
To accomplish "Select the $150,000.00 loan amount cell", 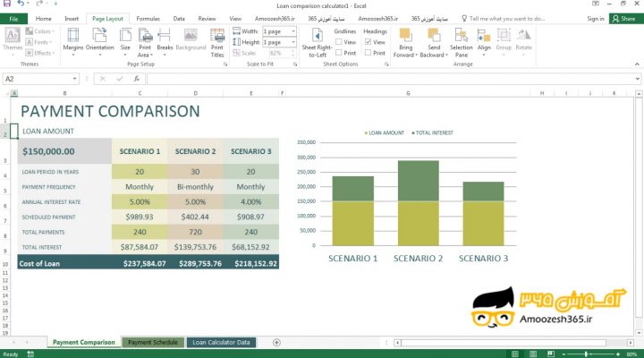I will point(64,151).
